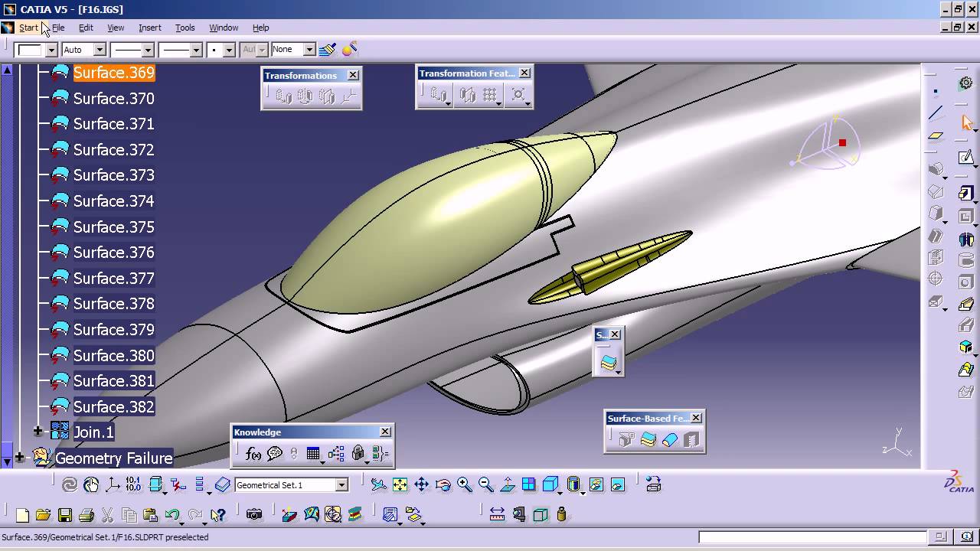Open the Insert menu
Viewport: 980px width, 551px height.
pos(150,28)
